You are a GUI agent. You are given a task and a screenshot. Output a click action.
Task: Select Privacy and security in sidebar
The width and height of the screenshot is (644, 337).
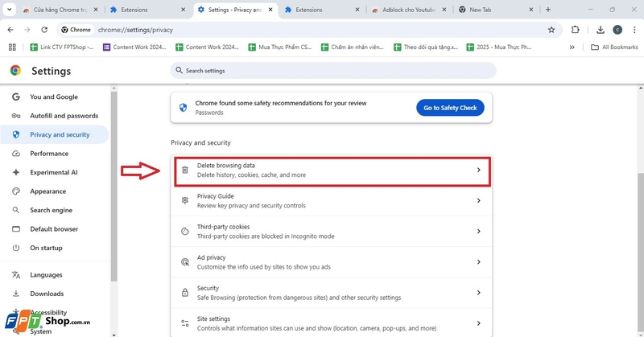[x=55, y=134]
